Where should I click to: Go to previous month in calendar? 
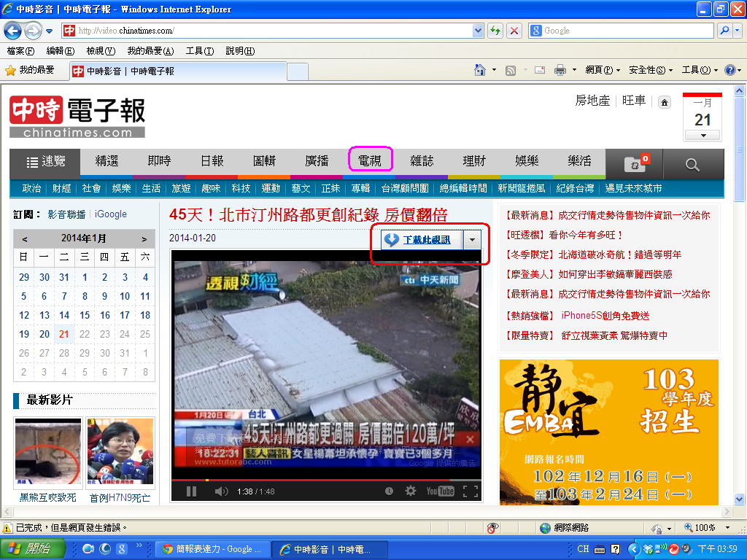24,239
